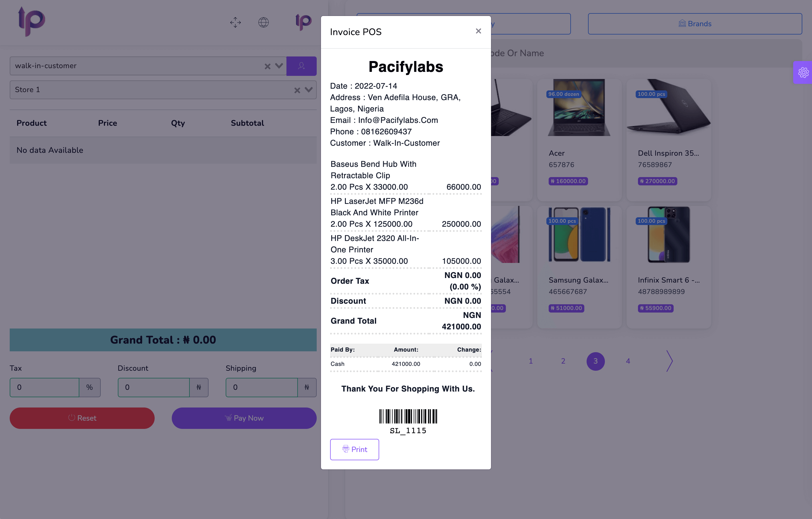Click the Discount input field

point(153,387)
